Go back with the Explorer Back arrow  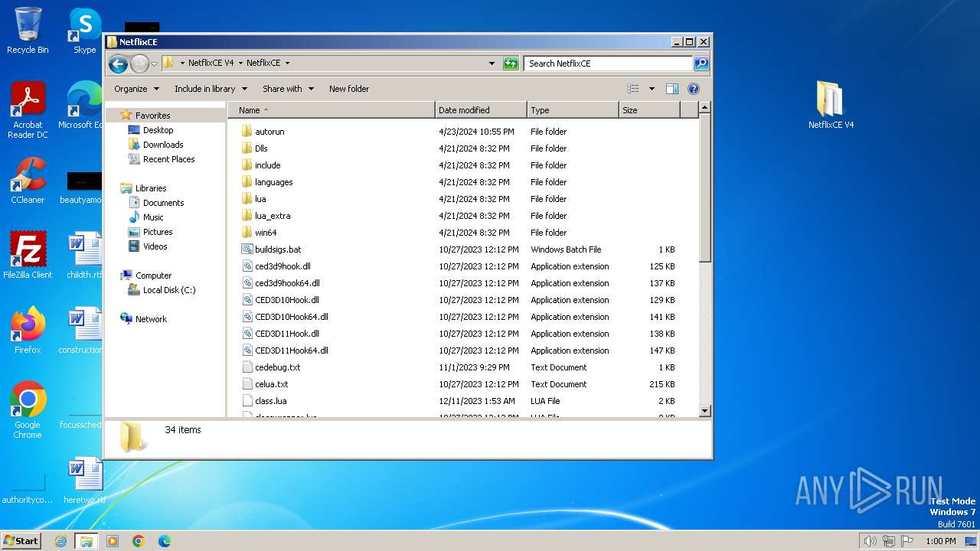pyautogui.click(x=118, y=64)
